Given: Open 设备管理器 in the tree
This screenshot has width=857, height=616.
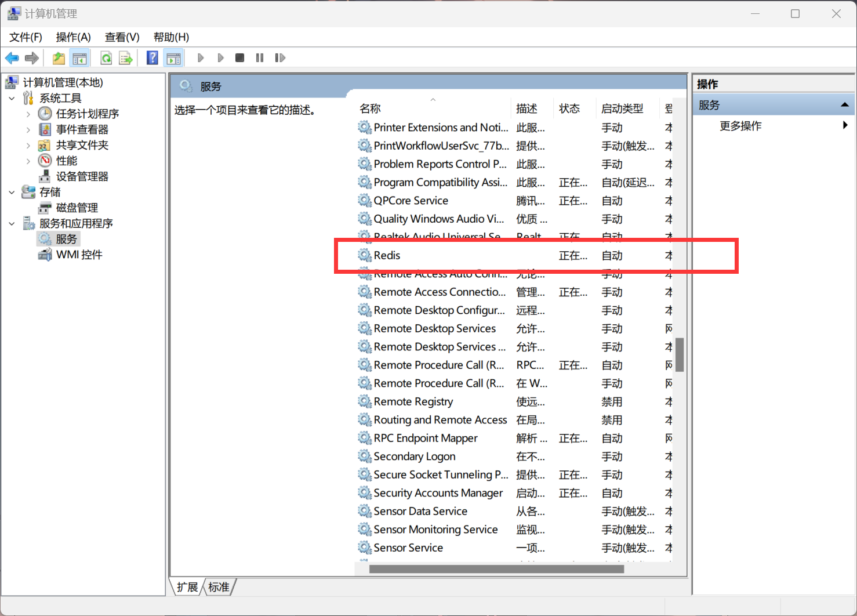Looking at the screenshot, I should pyautogui.click(x=82, y=176).
